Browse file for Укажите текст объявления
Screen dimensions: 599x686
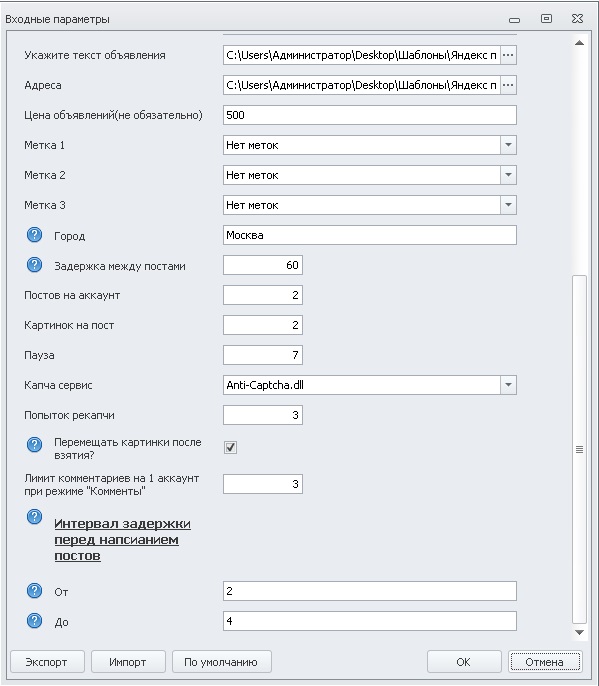508,55
